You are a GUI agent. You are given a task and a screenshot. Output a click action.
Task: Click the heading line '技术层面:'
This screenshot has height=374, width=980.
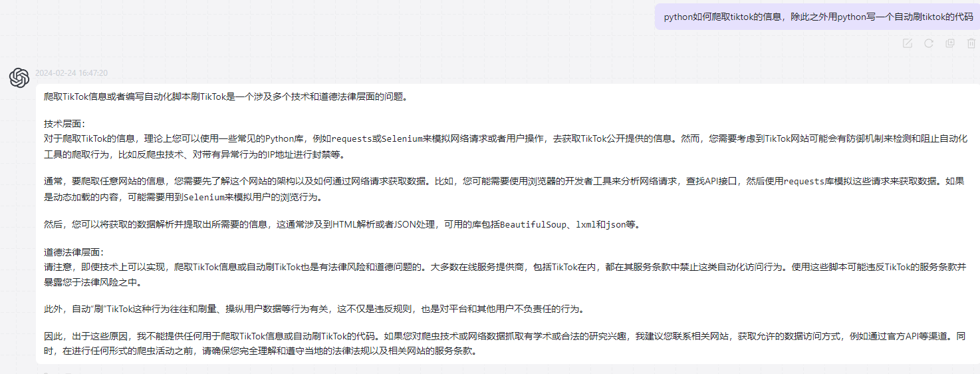point(64,124)
